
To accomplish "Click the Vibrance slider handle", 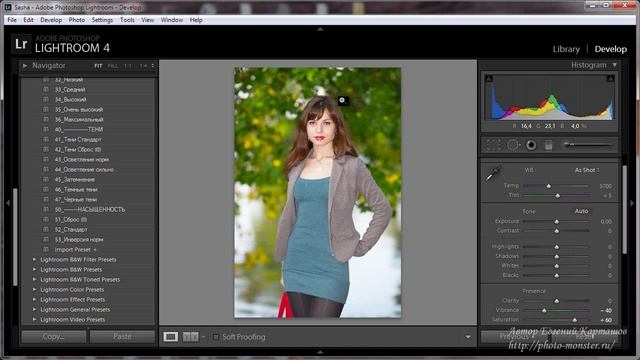I will pos(544,311).
